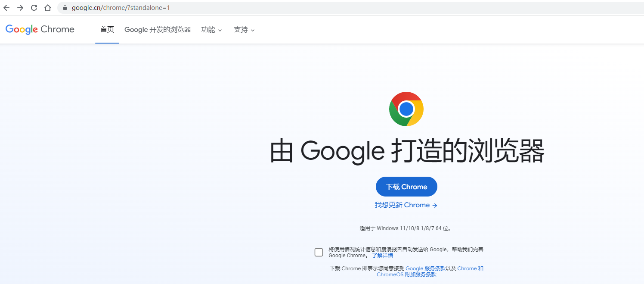This screenshot has height=284, width=644.
Task: Select the 首页 navigation tab
Action: pyautogui.click(x=107, y=29)
